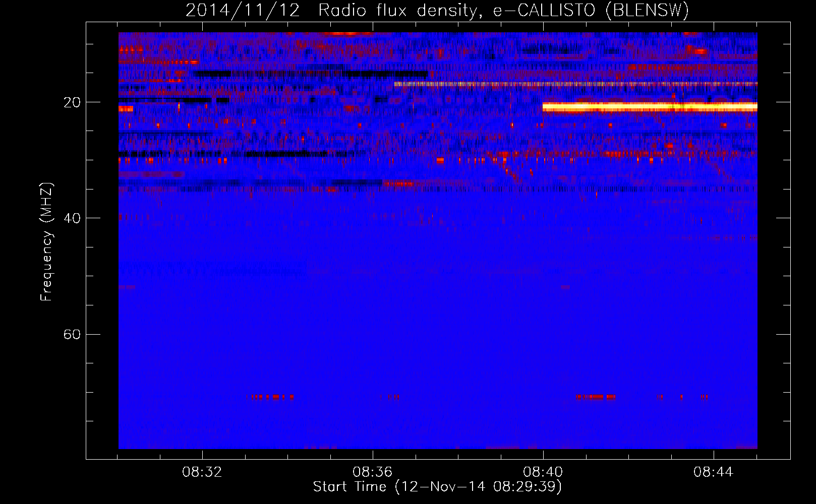Image resolution: width=816 pixels, height=504 pixels.
Task: Click the '08:32' time tick label
Action: pos(202,472)
